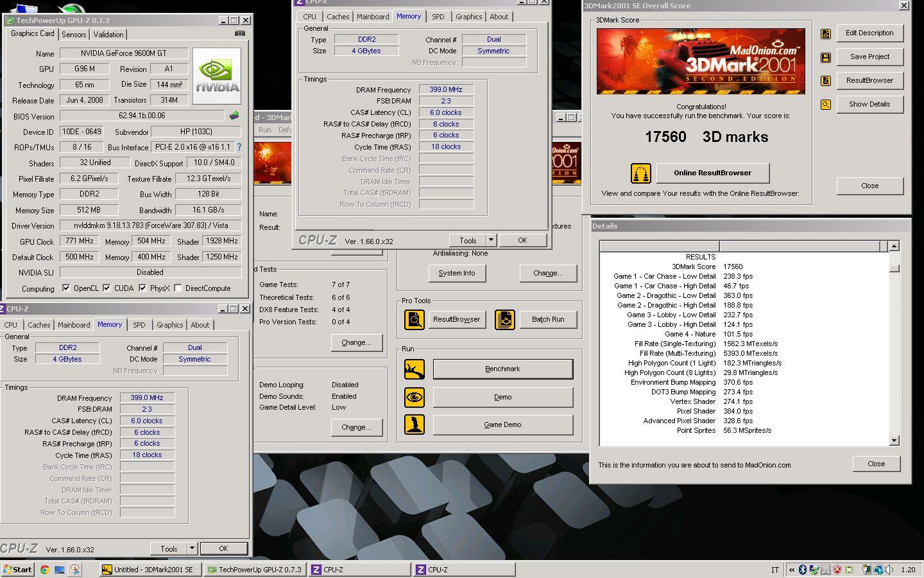Open Chrome from the quick launch bar

tap(45, 570)
